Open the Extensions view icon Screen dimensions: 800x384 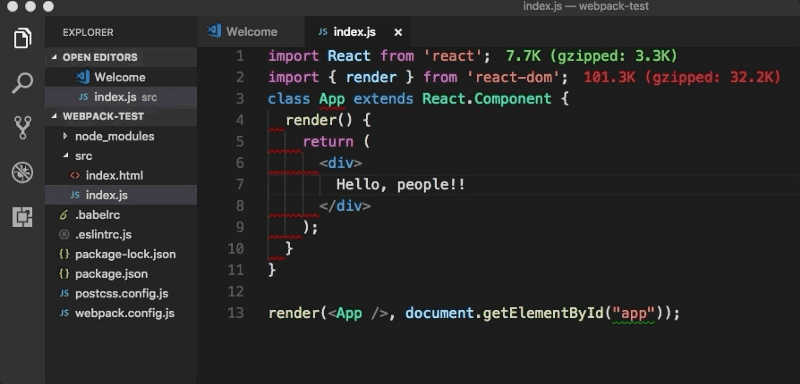[22, 217]
